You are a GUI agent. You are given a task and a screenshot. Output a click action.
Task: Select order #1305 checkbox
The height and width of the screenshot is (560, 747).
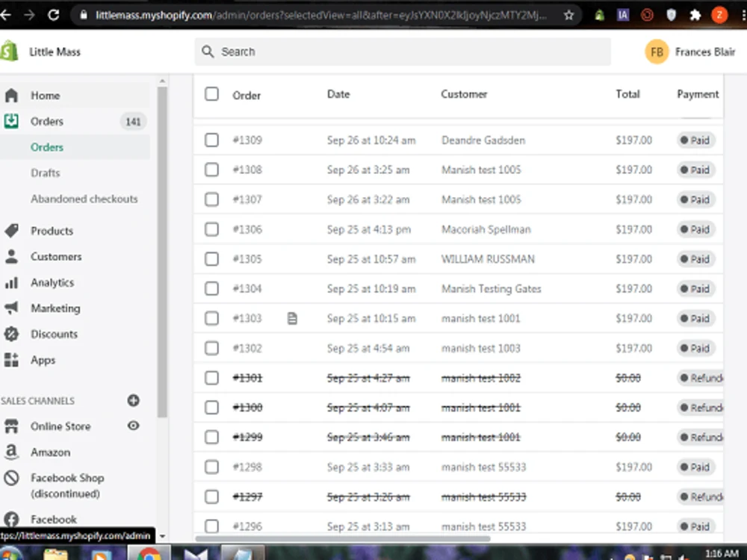[211, 258]
